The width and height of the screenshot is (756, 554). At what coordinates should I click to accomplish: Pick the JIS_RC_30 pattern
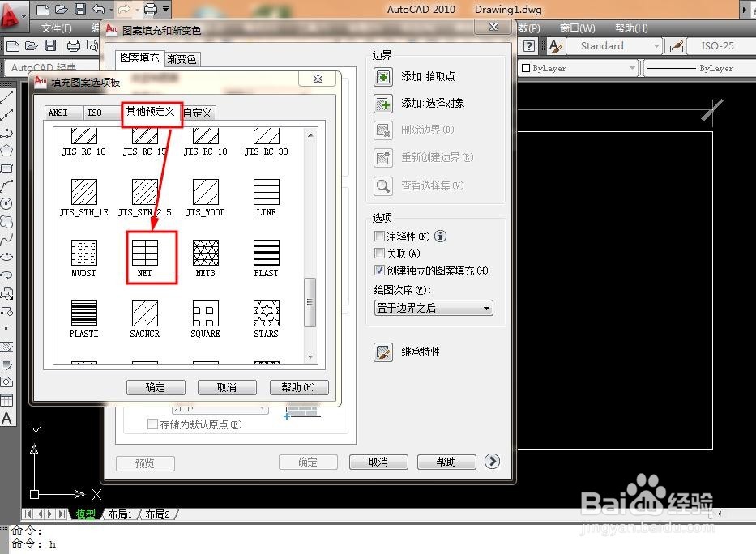click(266, 136)
